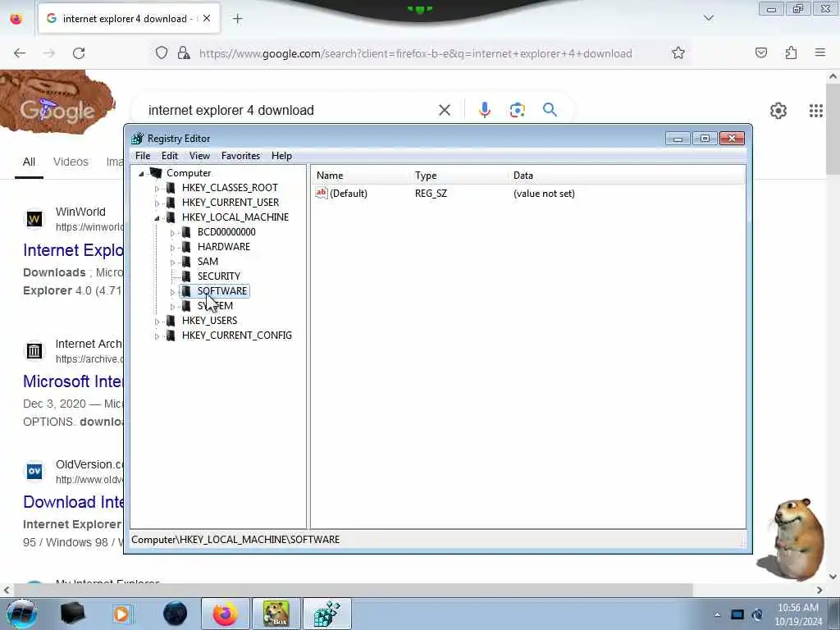Open the Favorites menu in Registry Editor

pos(240,156)
